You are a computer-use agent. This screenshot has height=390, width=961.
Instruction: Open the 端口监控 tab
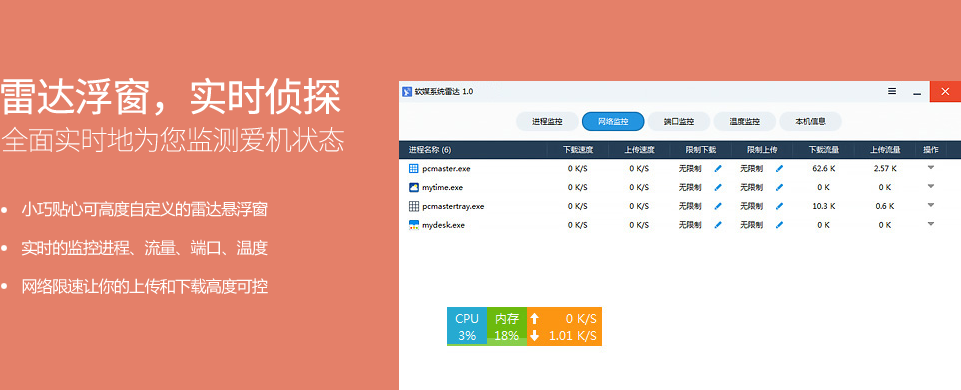pos(678,121)
